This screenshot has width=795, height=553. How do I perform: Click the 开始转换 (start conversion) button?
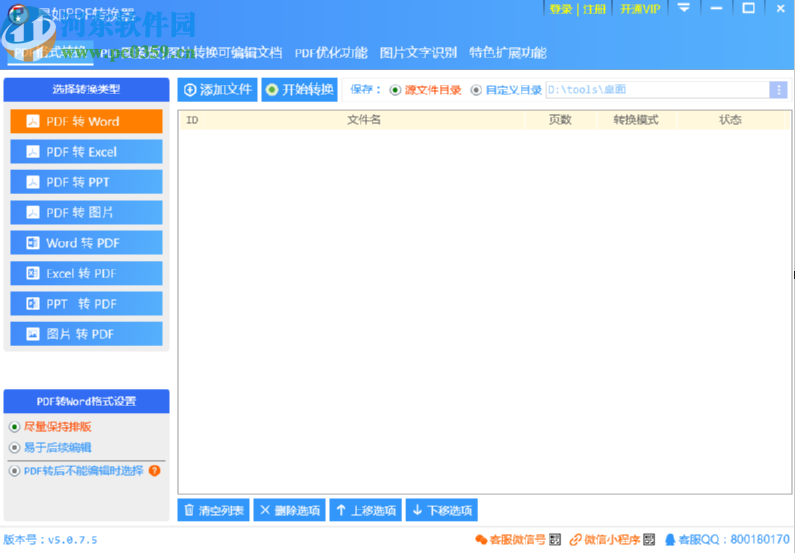[x=299, y=90]
